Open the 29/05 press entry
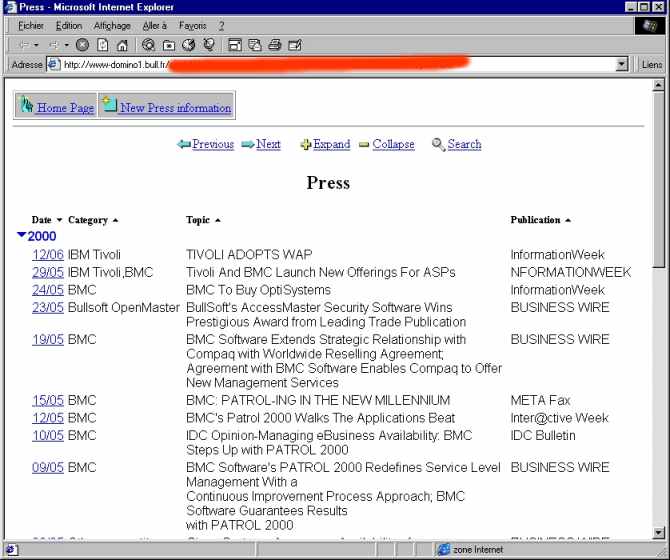The height and width of the screenshot is (560, 670). pos(48,272)
